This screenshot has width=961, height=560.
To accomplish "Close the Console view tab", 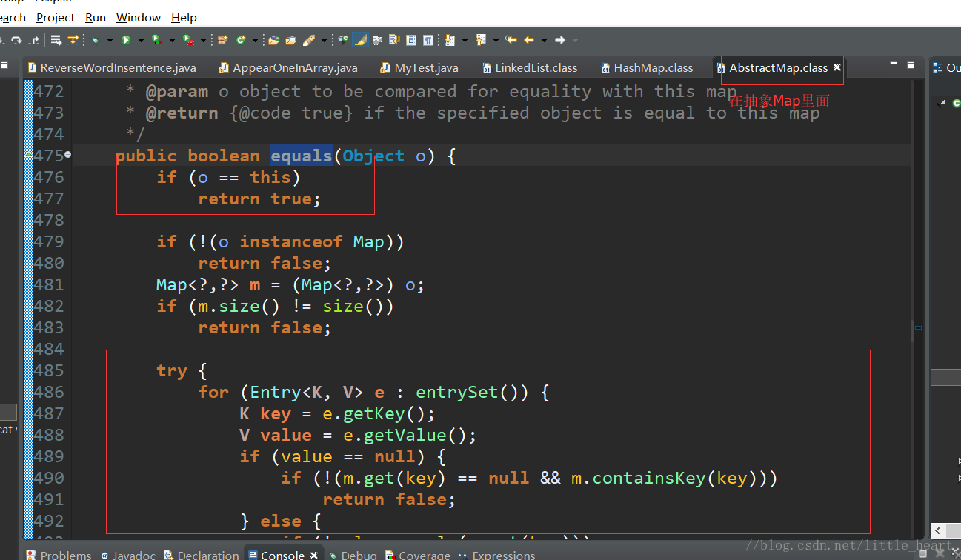I will pos(313,554).
